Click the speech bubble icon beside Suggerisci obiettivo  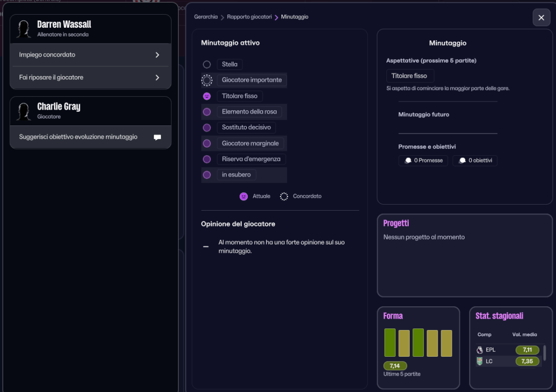tap(157, 137)
